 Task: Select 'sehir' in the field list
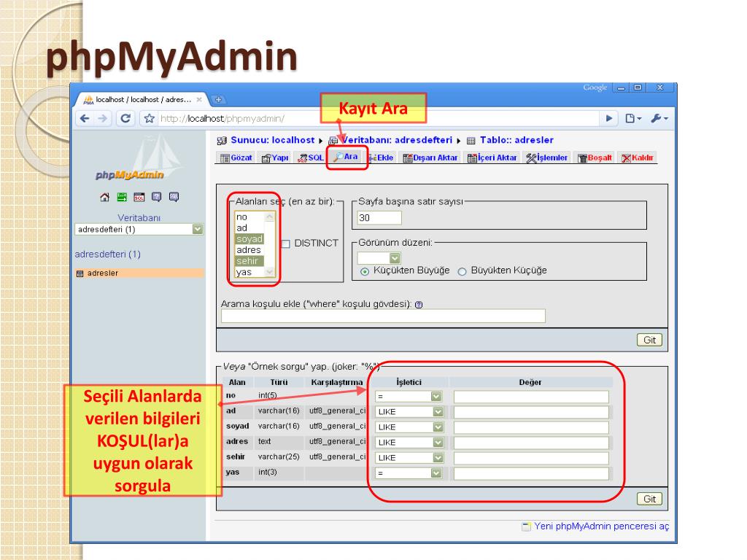249,261
